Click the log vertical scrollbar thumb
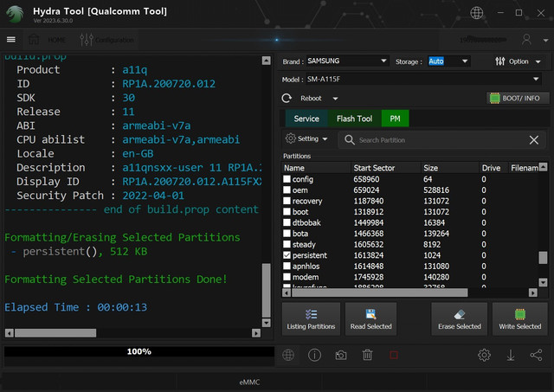This screenshot has width=554, height=392. 267,290
